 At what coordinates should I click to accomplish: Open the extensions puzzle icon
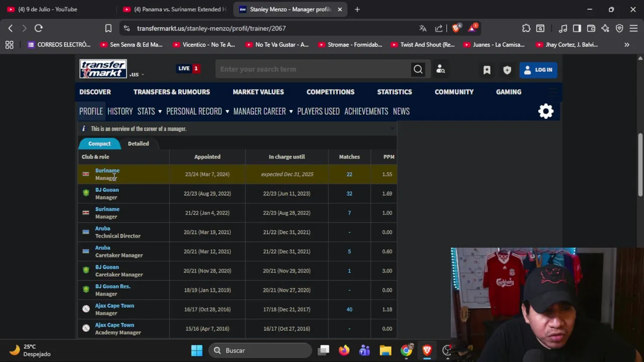(526, 28)
